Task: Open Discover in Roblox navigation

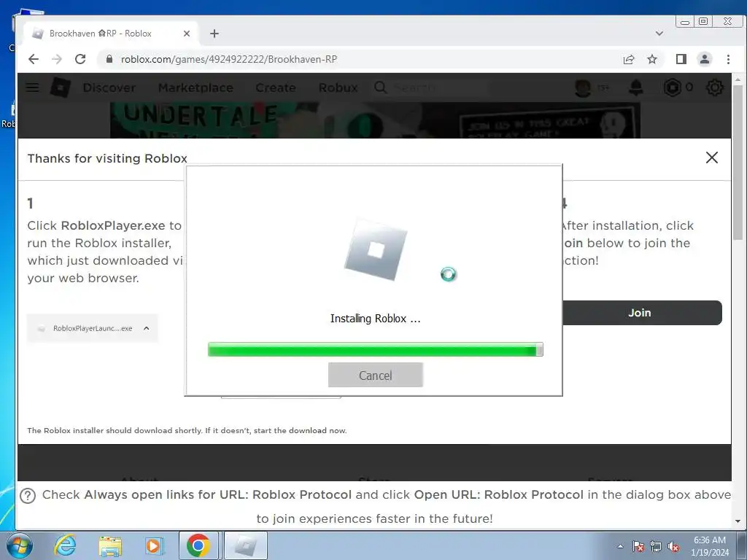Action: pyautogui.click(x=109, y=87)
